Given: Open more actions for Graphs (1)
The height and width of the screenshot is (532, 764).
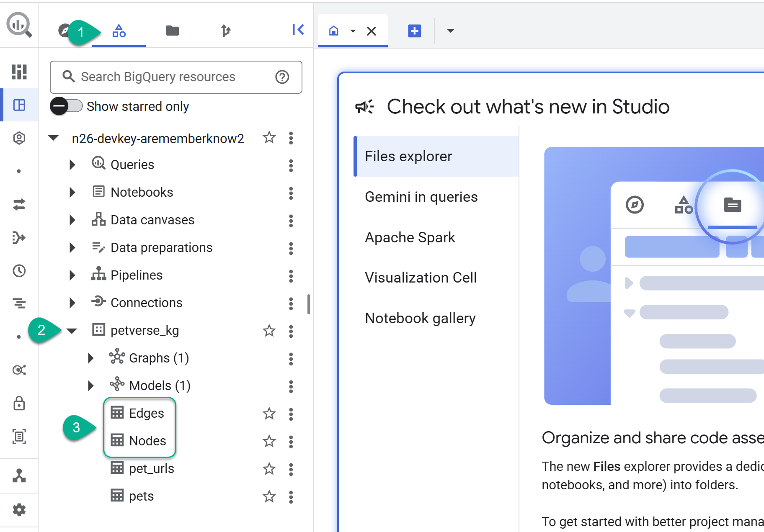Looking at the screenshot, I should tap(291, 359).
